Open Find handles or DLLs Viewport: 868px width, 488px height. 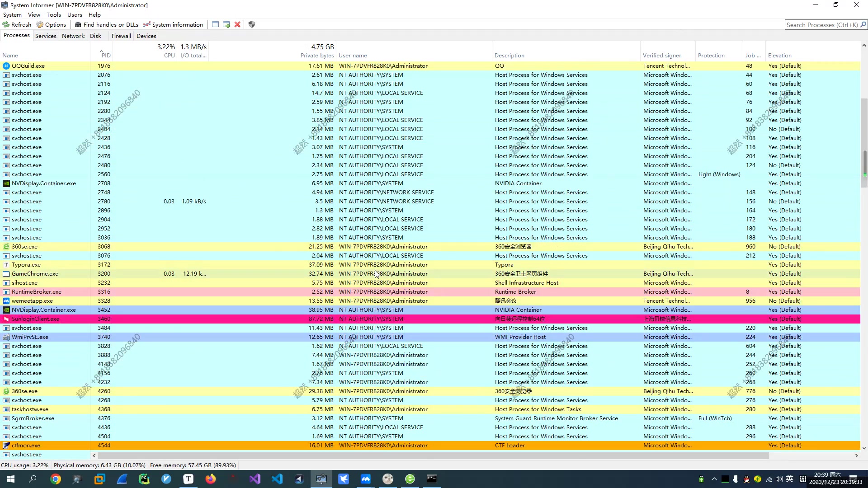107,24
